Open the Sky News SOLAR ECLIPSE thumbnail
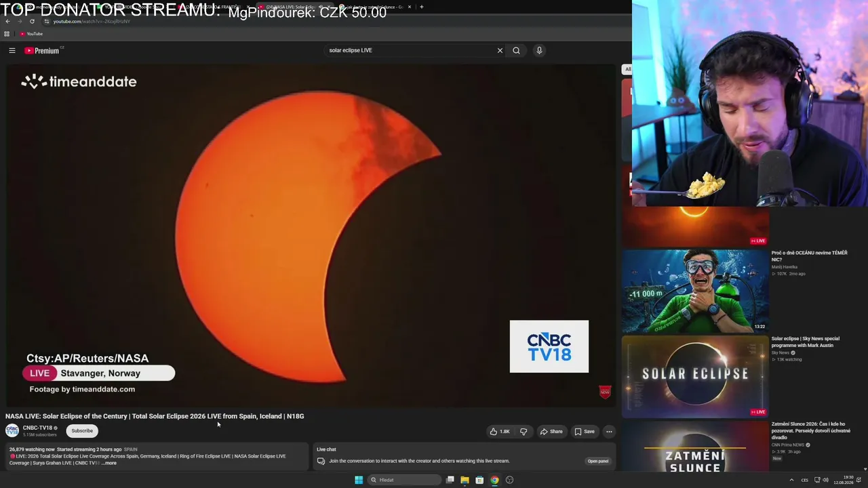This screenshot has height=488, width=868. click(x=695, y=377)
